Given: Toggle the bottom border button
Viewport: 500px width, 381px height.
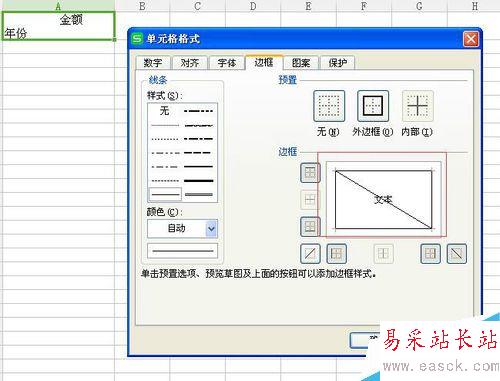Looking at the screenshot, I should (310, 227).
